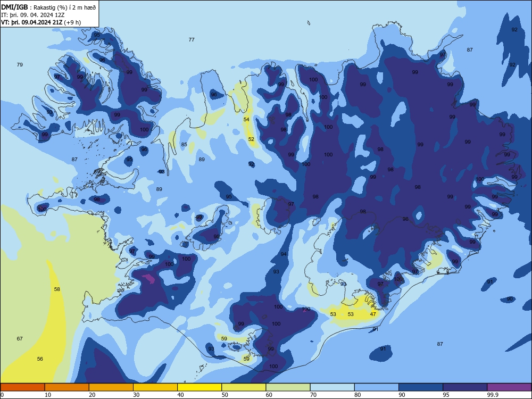Screen dimensions: 532x399
Task: Click the legend scale label '99.9'
Action: (492, 395)
